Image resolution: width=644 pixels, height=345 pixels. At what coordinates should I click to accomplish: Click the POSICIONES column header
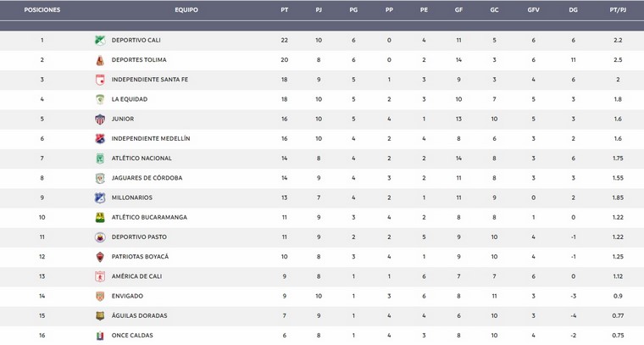pos(42,10)
